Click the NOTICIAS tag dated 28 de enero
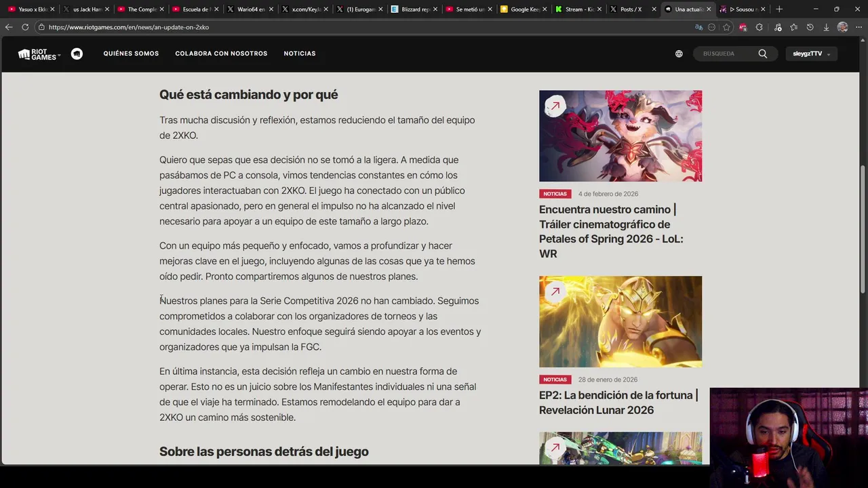This screenshot has height=488, width=868. point(555,380)
